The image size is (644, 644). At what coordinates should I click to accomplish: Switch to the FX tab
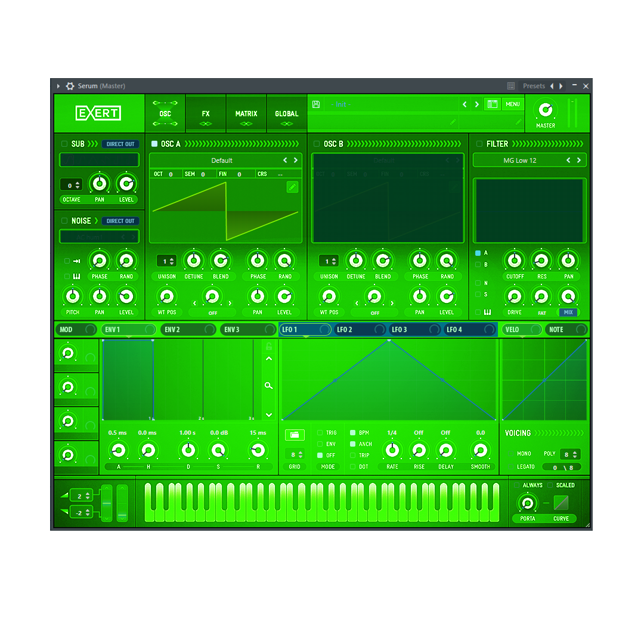tap(206, 113)
